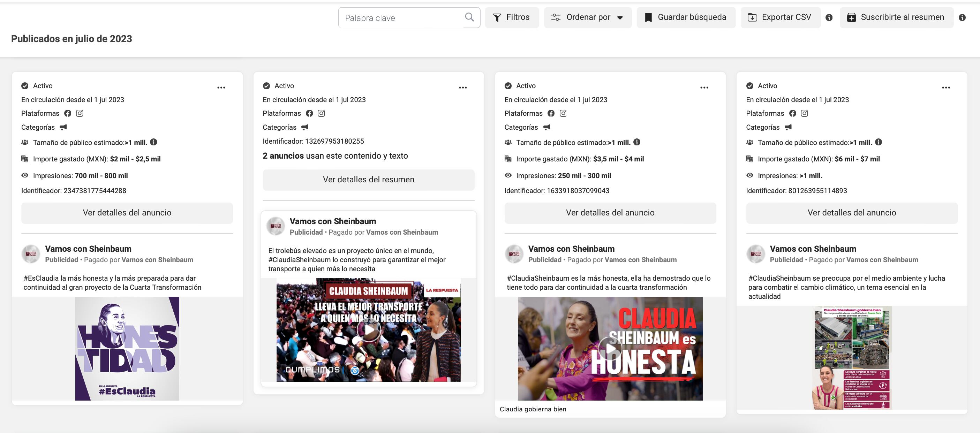This screenshot has height=433, width=980.
Task: Click Pagado por Vamos con Sheinbaum on honesta video ad
Action: [x=621, y=260]
